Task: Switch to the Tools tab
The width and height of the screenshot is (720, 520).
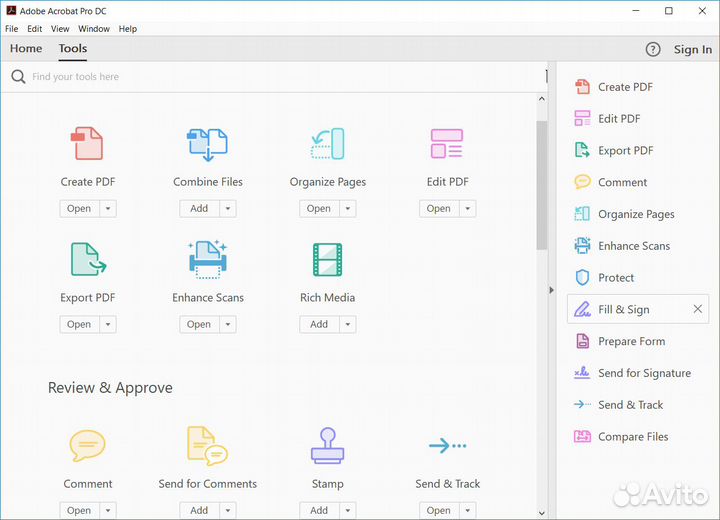Action: coord(73,48)
